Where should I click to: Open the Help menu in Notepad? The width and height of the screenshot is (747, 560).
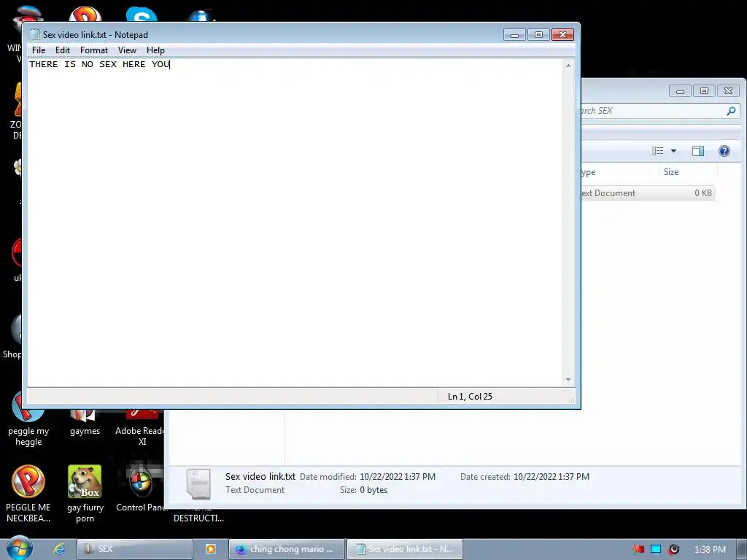[x=155, y=50]
